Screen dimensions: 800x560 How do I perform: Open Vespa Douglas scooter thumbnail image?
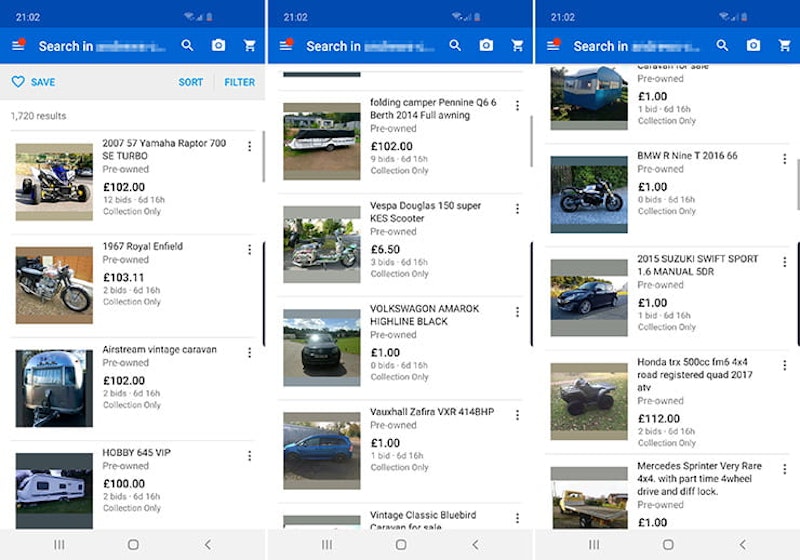(x=322, y=244)
